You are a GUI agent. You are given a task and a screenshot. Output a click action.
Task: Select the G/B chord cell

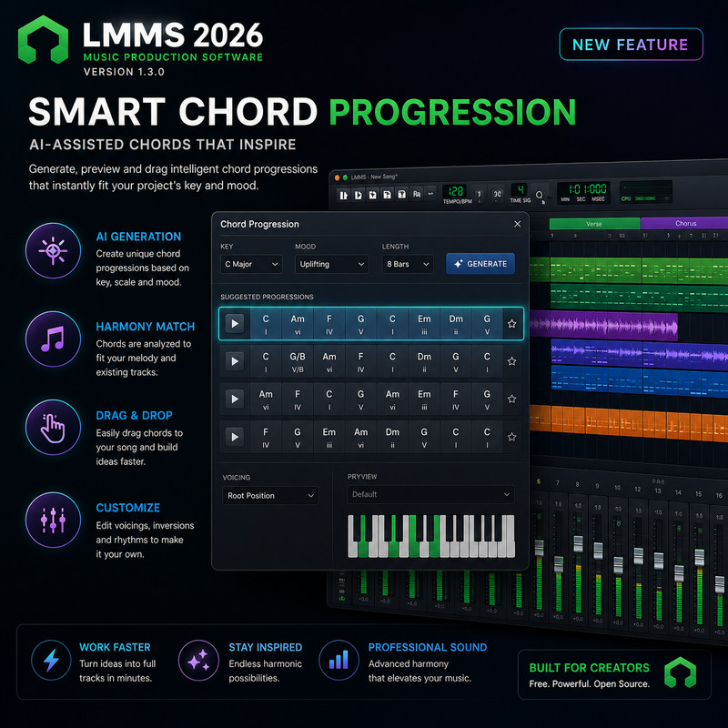[298, 361]
